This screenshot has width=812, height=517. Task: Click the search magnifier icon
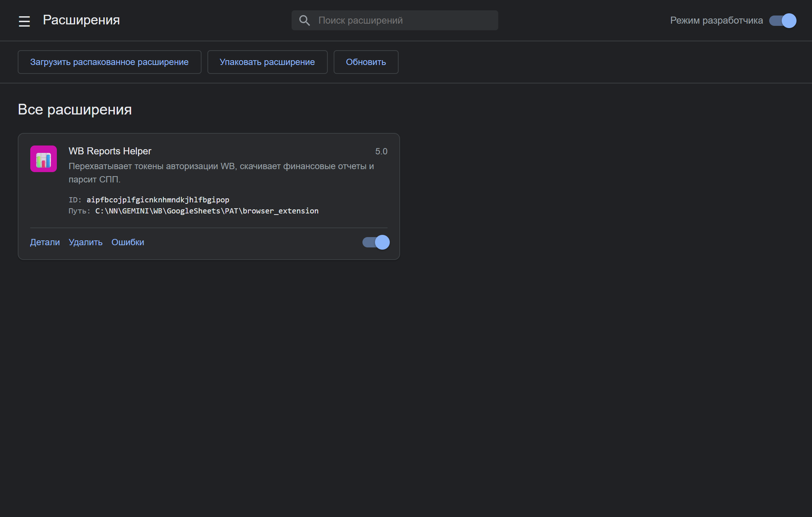click(304, 20)
